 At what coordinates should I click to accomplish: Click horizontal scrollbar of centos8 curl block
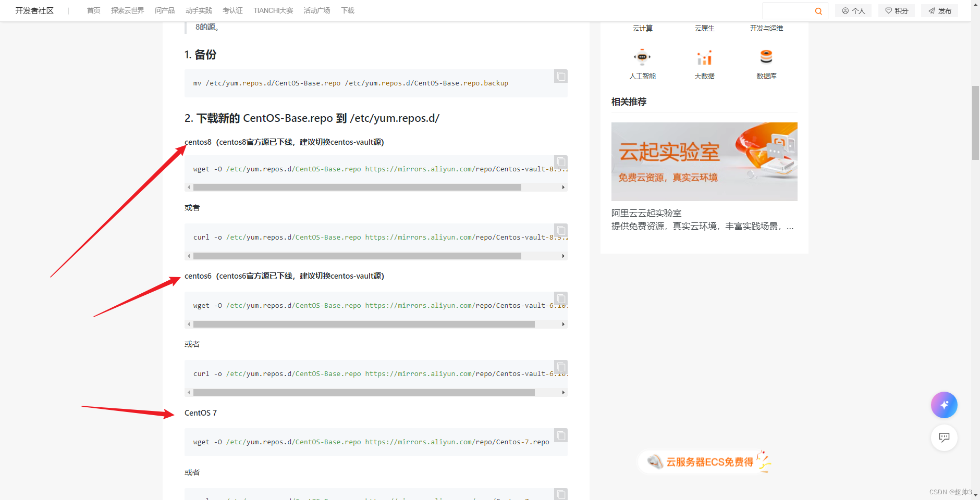(357, 256)
